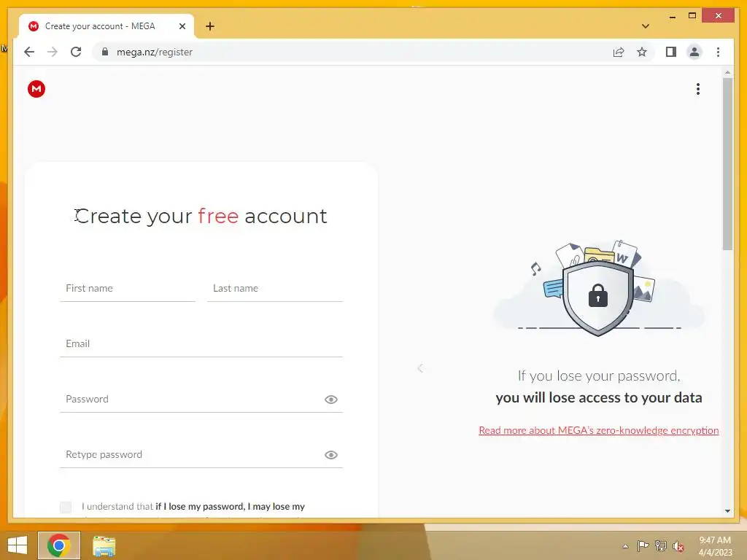Open zero-knowledge encryption link

[x=599, y=430]
